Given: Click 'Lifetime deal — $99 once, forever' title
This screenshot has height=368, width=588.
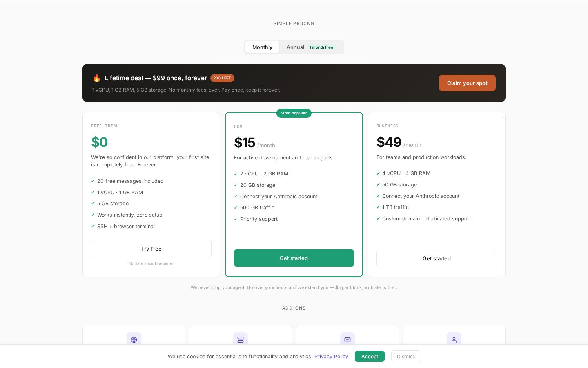Looking at the screenshot, I should (156, 78).
